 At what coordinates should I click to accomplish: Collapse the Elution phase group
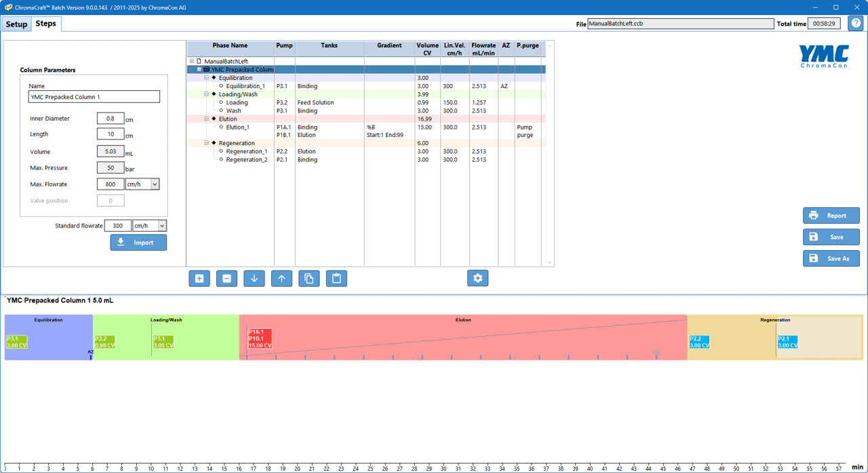pyautogui.click(x=207, y=119)
